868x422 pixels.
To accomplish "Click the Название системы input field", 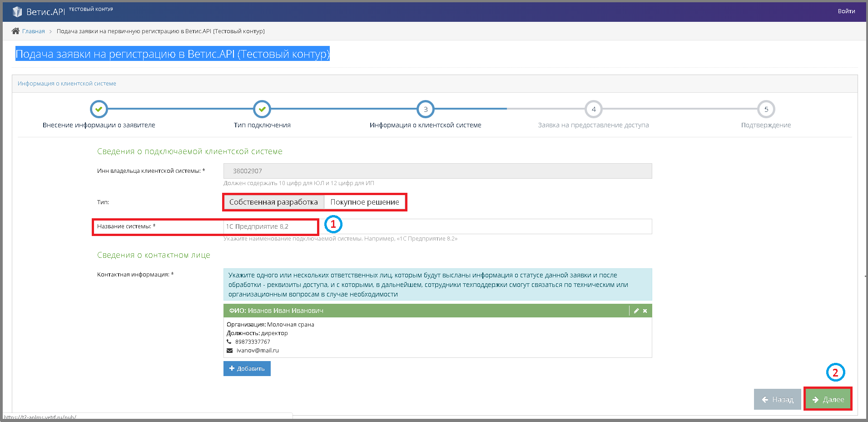I will tap(437, 226).
